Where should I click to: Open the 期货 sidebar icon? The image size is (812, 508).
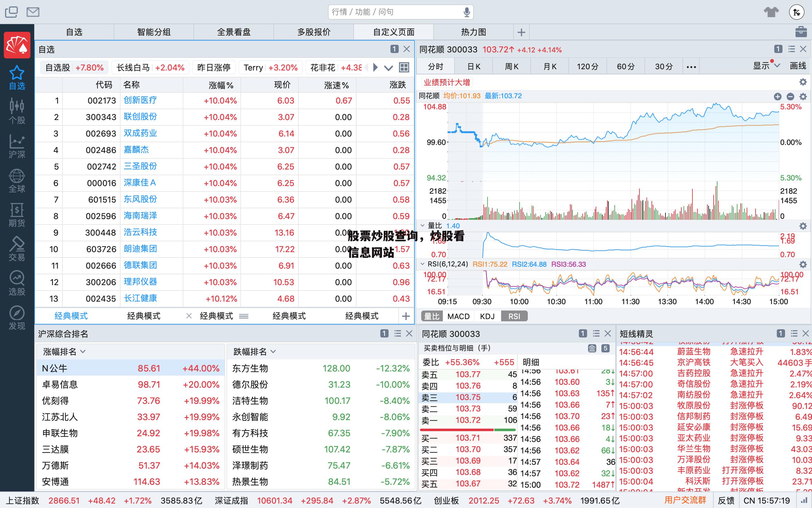tap(17, 215)
